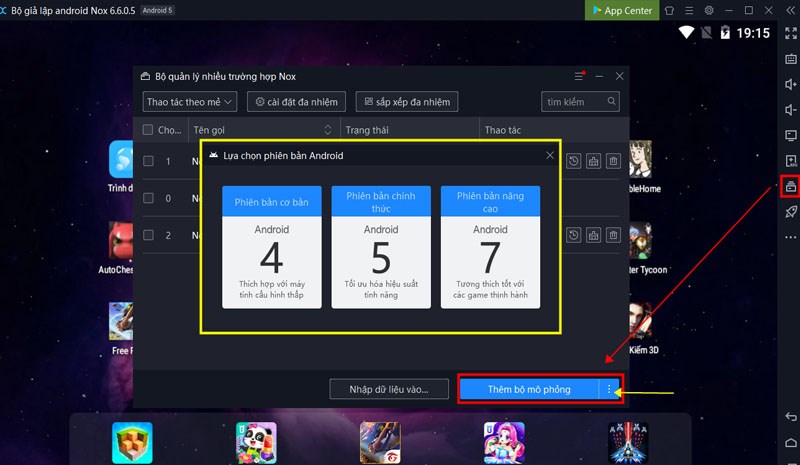Open the screen capture tool in sidebar
This screenshot has width=800, height=465.
pos(791,135)
